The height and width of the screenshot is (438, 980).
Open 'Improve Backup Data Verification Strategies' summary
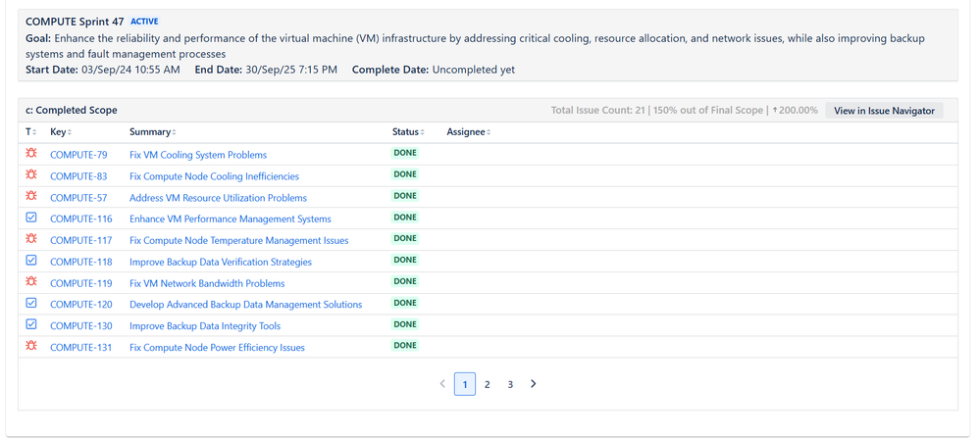click(x=221, y=262)
